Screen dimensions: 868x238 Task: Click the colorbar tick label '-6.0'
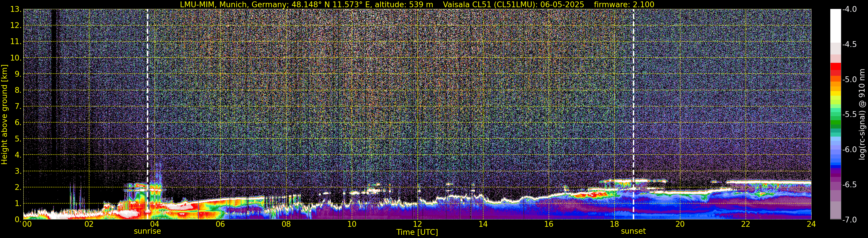850,149
